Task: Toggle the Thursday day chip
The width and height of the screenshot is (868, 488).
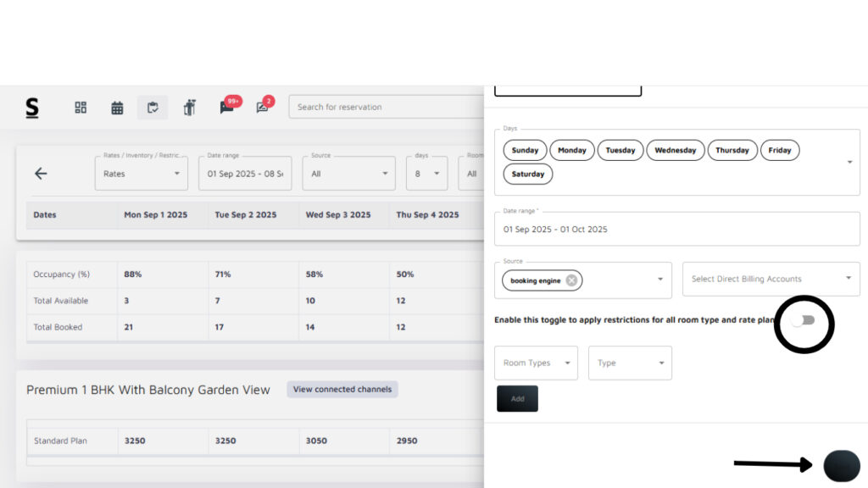Action: tap(732, 150)
